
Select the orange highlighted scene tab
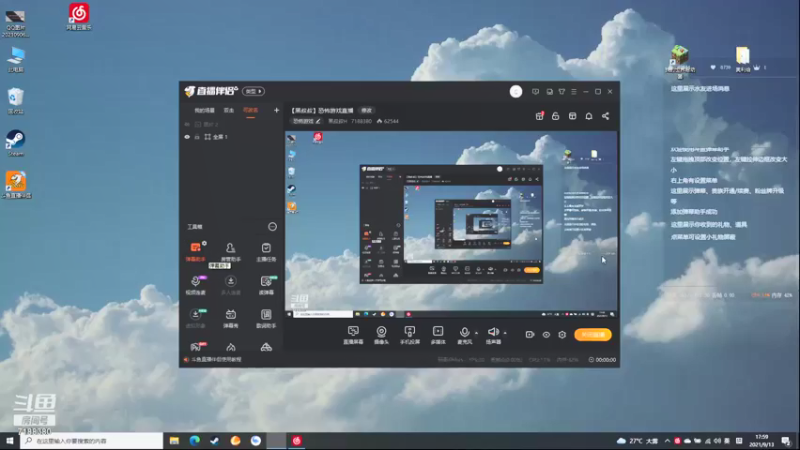(250, 110)
